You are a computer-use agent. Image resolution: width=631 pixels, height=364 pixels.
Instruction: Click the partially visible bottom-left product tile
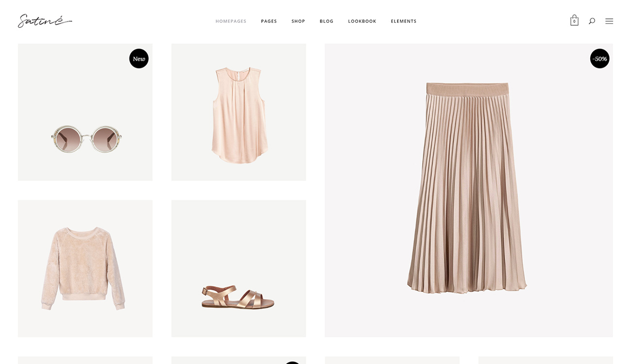click(x=85, y=360)
